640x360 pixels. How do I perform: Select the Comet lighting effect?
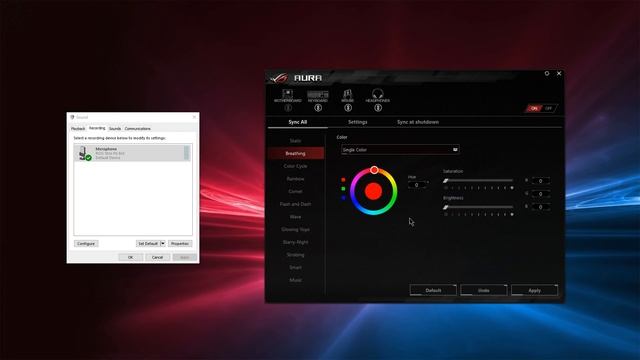coord(296,191)
